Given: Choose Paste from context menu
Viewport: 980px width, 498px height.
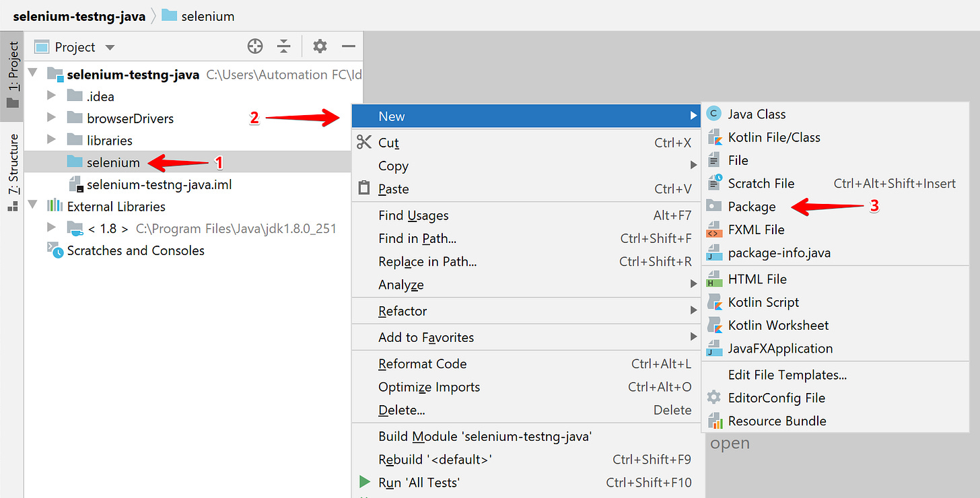Looking at the screenshot, I should tap(527, 189).
